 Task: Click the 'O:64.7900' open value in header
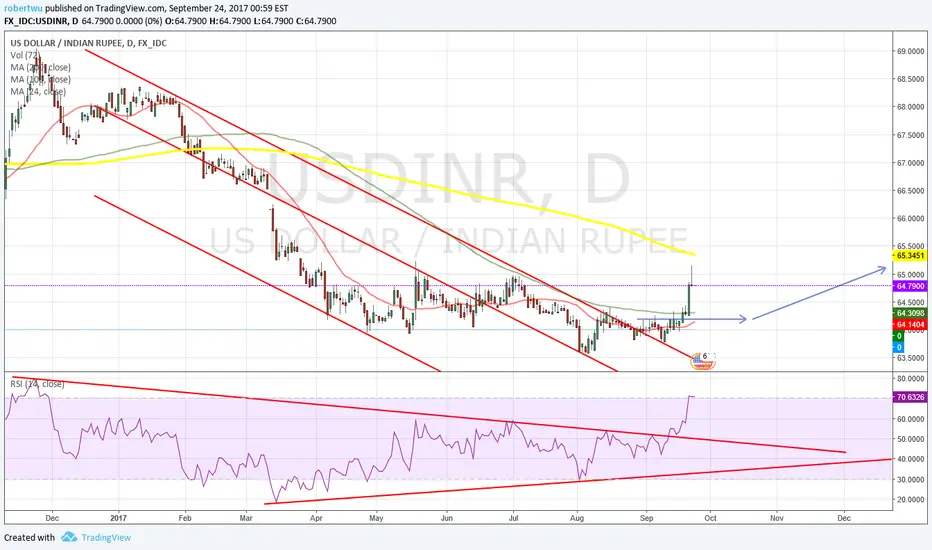click(x=186, y=21)
